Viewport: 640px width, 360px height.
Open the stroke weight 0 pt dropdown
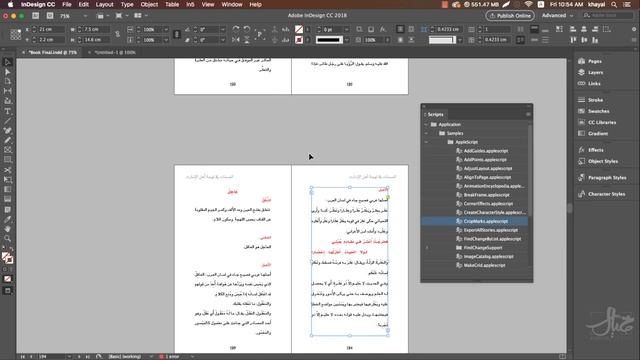point(347,29)
